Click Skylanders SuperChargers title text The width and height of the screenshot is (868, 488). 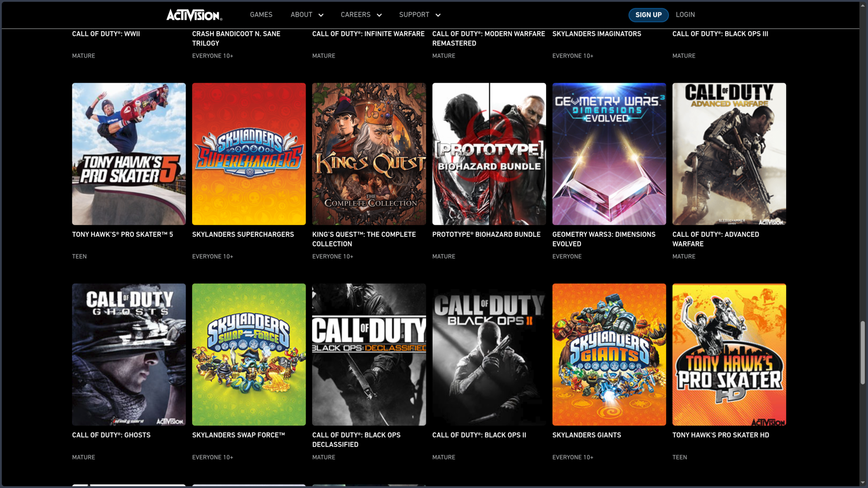pyautogui.click(x=243, y=235)
